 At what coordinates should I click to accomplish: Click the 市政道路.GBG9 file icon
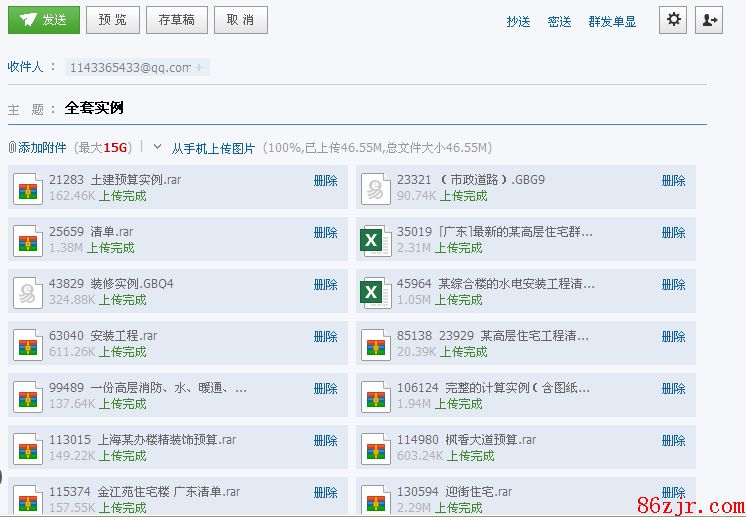[376, 188]
